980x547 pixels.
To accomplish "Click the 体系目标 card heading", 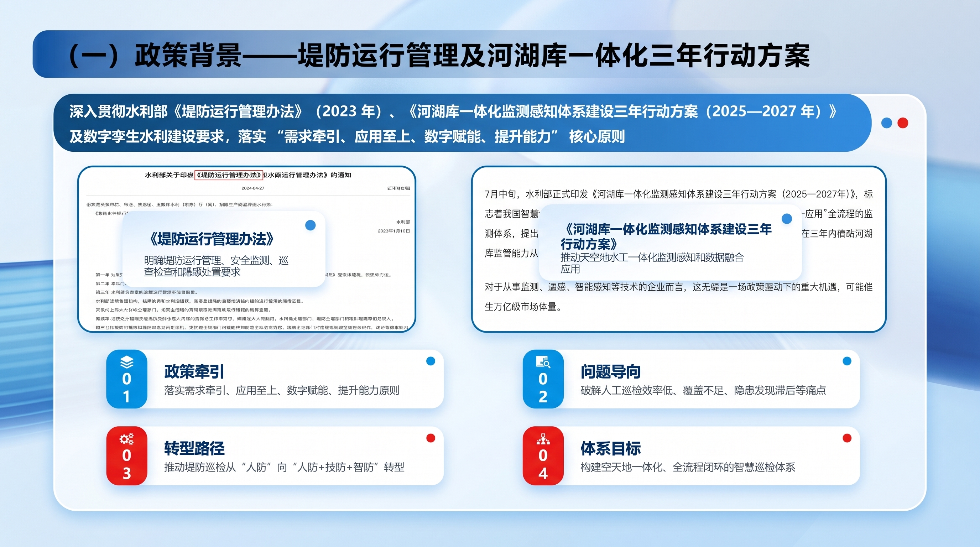I will [610, 448].
